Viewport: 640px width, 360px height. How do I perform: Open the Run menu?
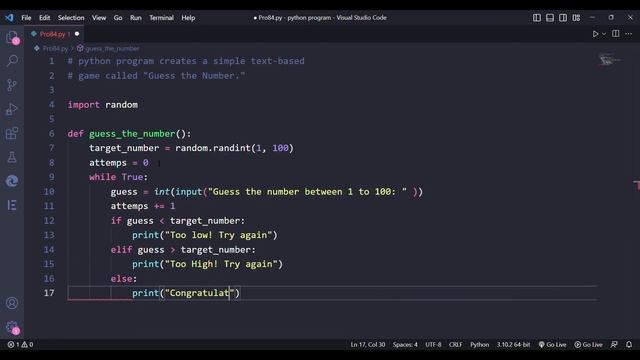click(x=136, y=18)
